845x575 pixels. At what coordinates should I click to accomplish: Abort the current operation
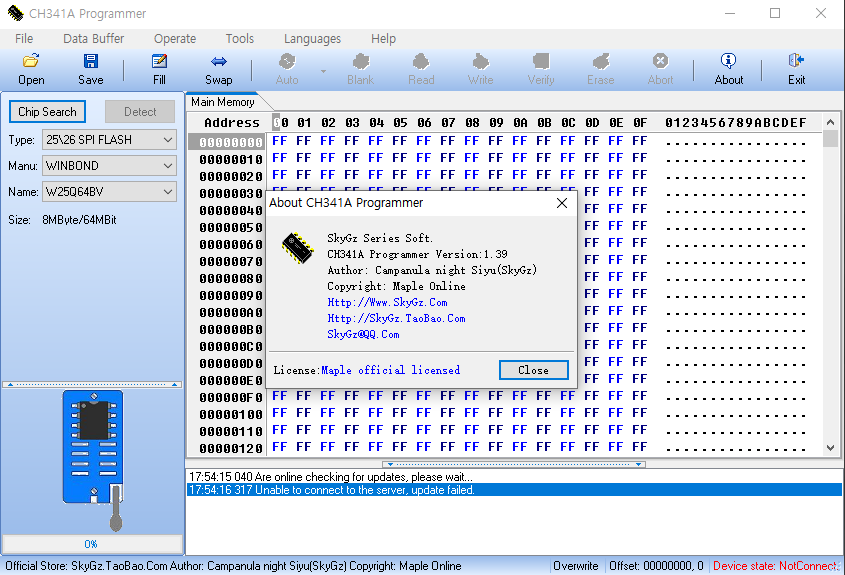pyautogui.click(x=660, y=70)
